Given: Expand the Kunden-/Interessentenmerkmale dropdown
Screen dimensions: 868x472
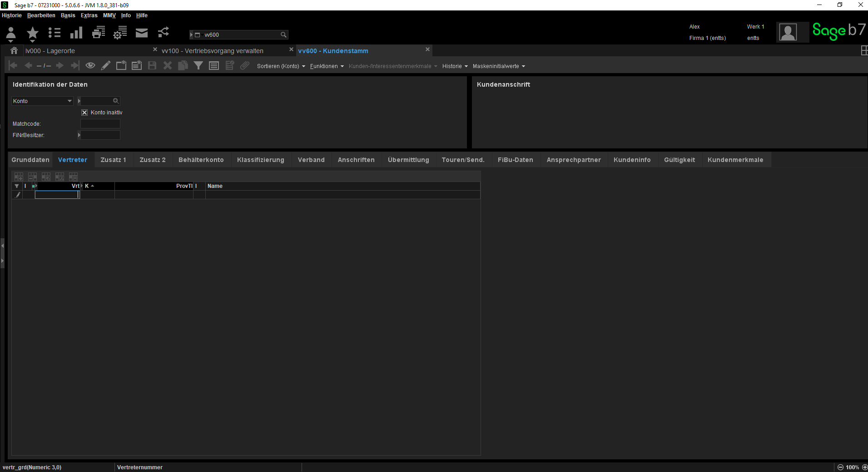Looking at the screenshot, I should click(393, 66).
